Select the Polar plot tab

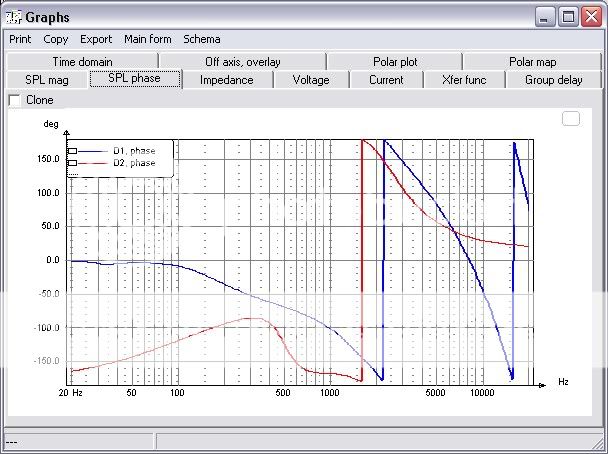tap(395, 62)
